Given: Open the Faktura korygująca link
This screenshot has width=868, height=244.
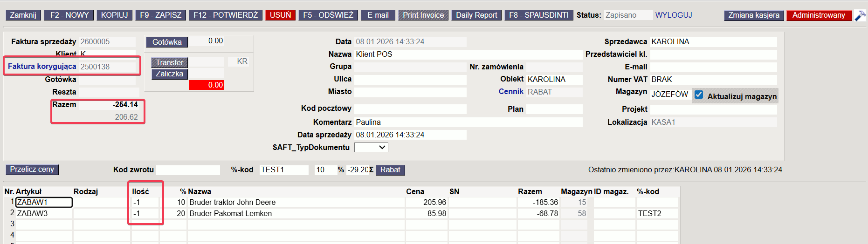Looking at the screenshot, I should pyautogui.click(x=42, y=67).
